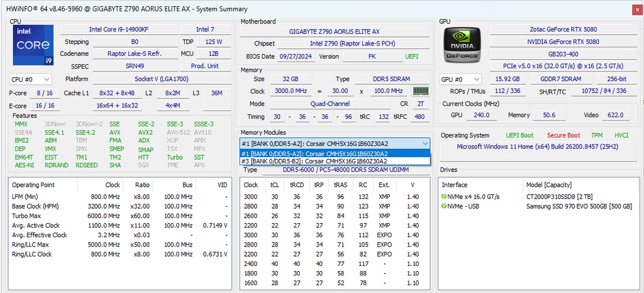Select the CT2000P310SSD8 [2 TB] drive entry
This screenshot has height=293, width=644.
point(559,197)
